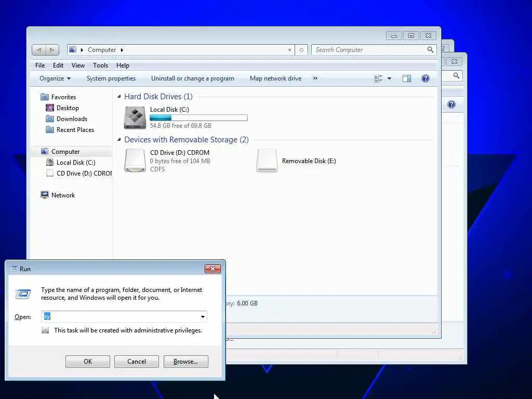The height and width of the screenshot is (399, 532).
Task: Open the Edit menu
Action: point(58,65)
